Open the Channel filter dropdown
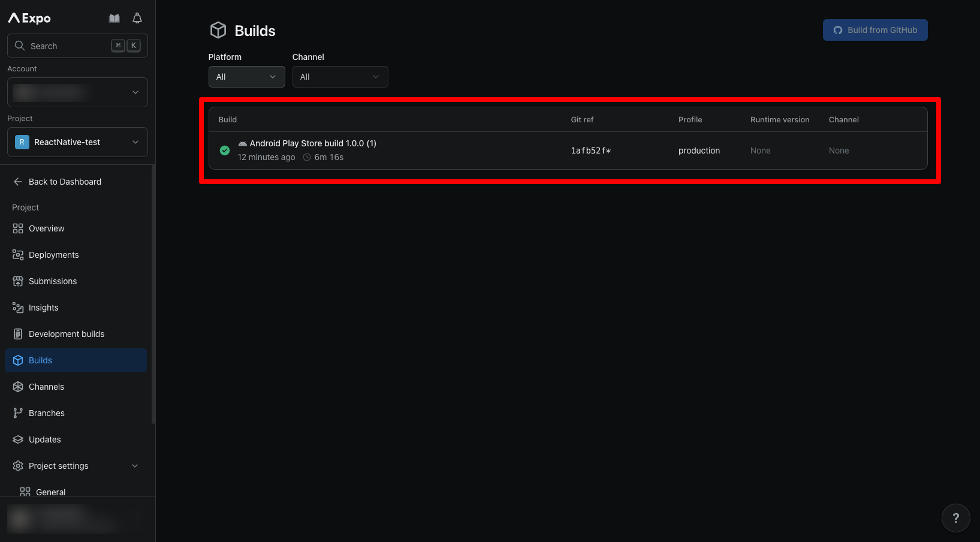This screenshot has height=542, width=980. pyautogui.click(x=340, y=77)
